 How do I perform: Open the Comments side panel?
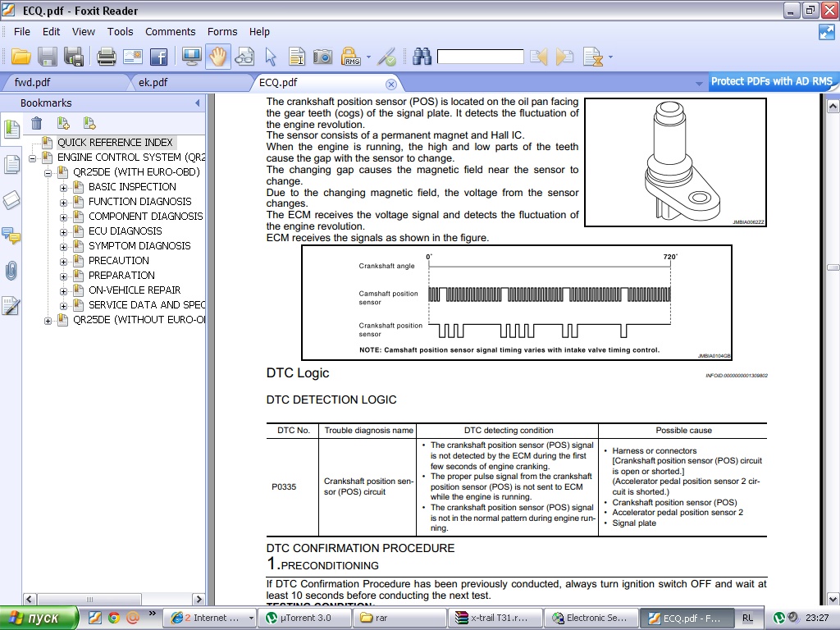[11, 235]
